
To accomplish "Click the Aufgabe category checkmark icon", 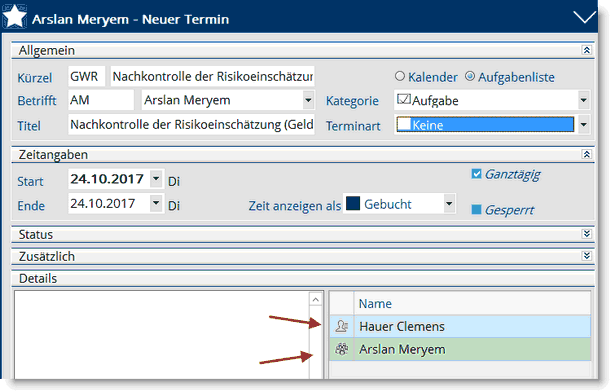I will point(404,99).
